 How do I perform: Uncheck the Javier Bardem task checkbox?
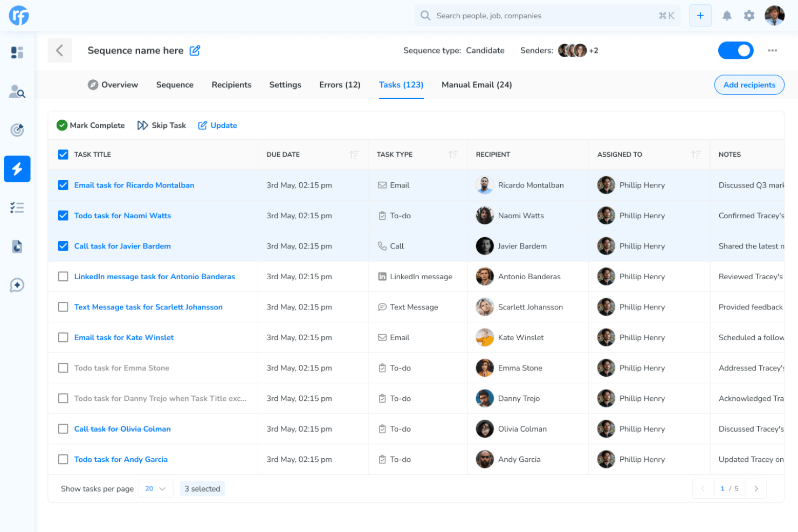63,246
